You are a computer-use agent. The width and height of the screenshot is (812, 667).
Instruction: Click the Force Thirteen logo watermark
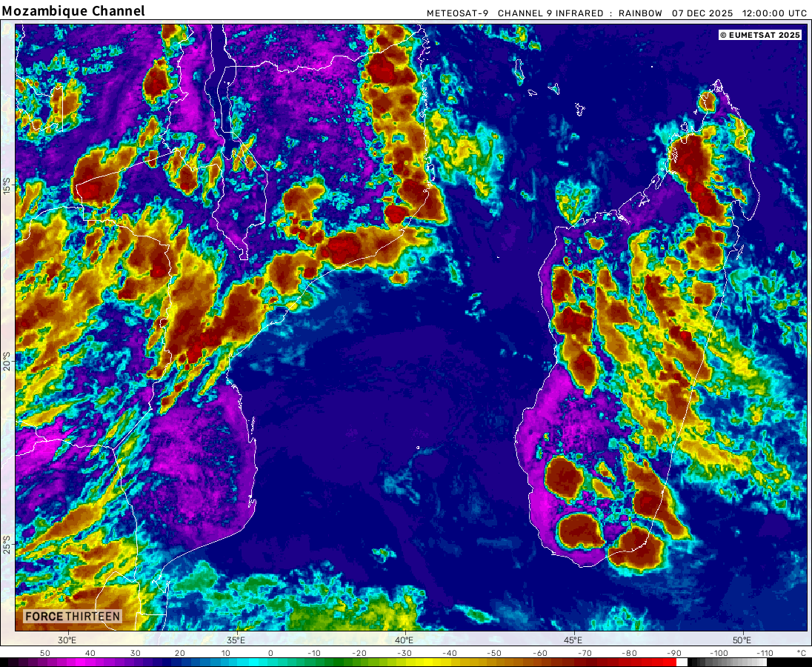tap(72, 617)
